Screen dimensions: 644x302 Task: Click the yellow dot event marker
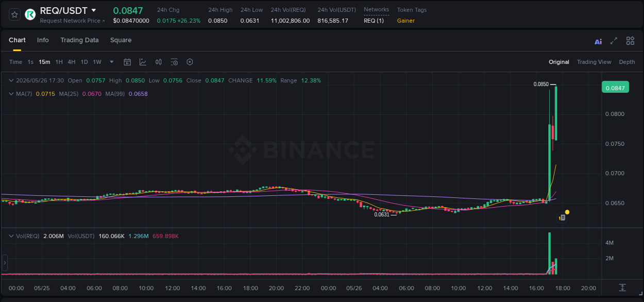coord(567,212)
